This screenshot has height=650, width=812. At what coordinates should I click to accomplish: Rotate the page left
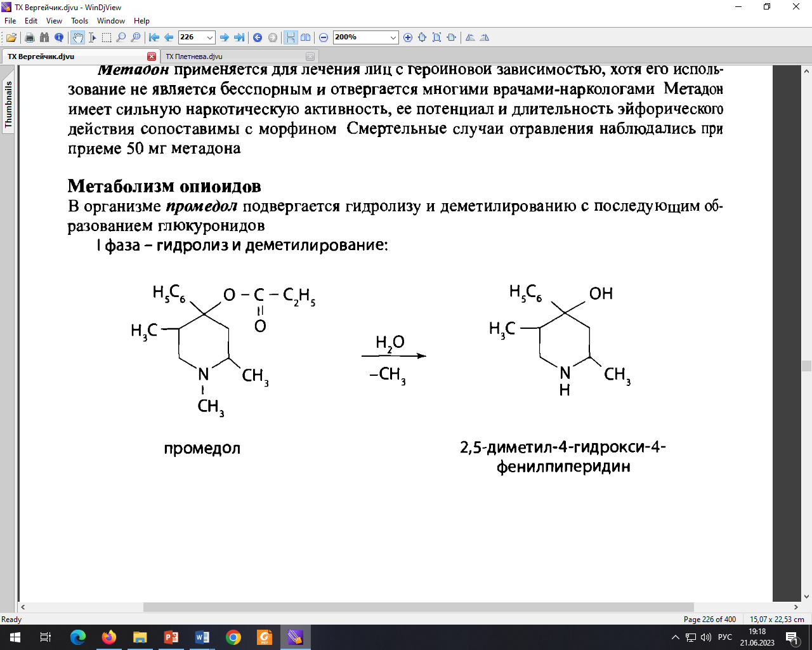(x=470, y=37)
